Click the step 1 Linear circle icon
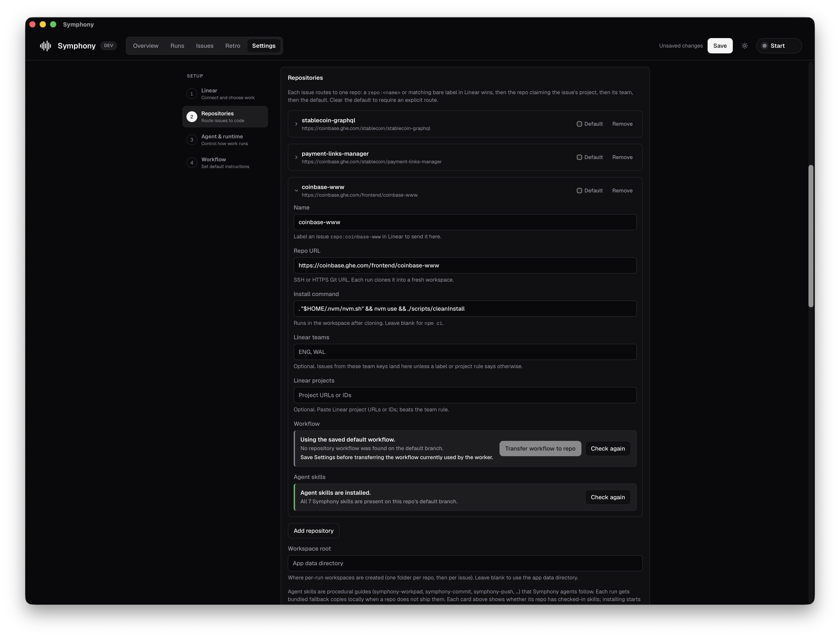This screenshot has width=840, height=638. click(x=192, y=94)
